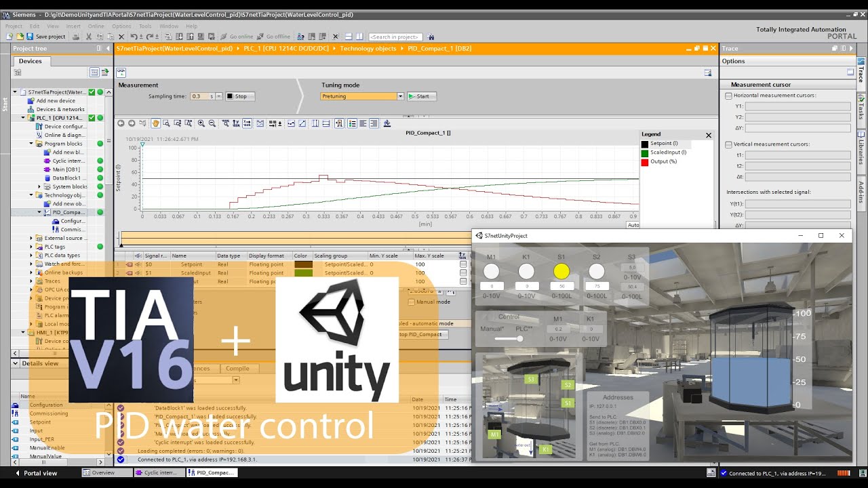
Task: Click the chart Forward arrow icon
Action: tap(132, 123)
